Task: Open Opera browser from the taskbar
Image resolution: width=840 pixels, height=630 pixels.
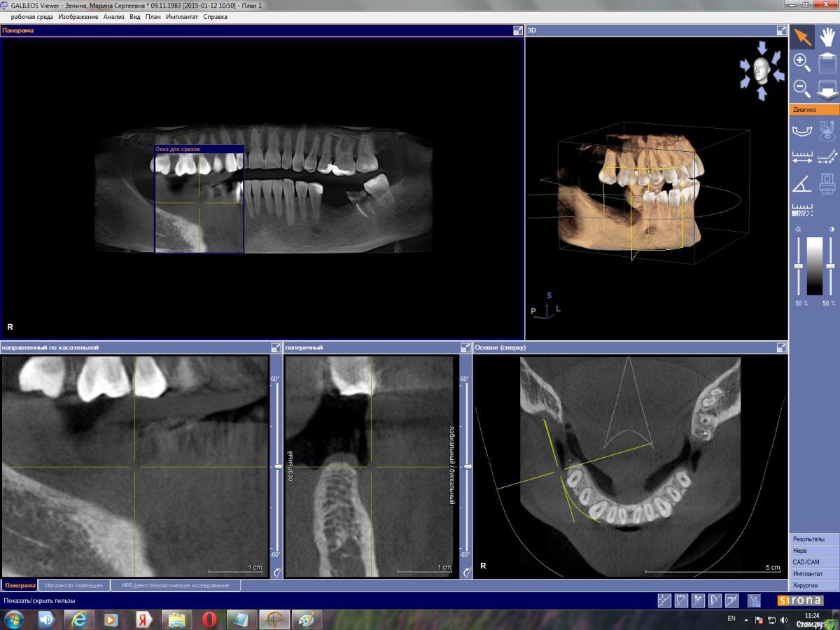Action: [209, 619]
